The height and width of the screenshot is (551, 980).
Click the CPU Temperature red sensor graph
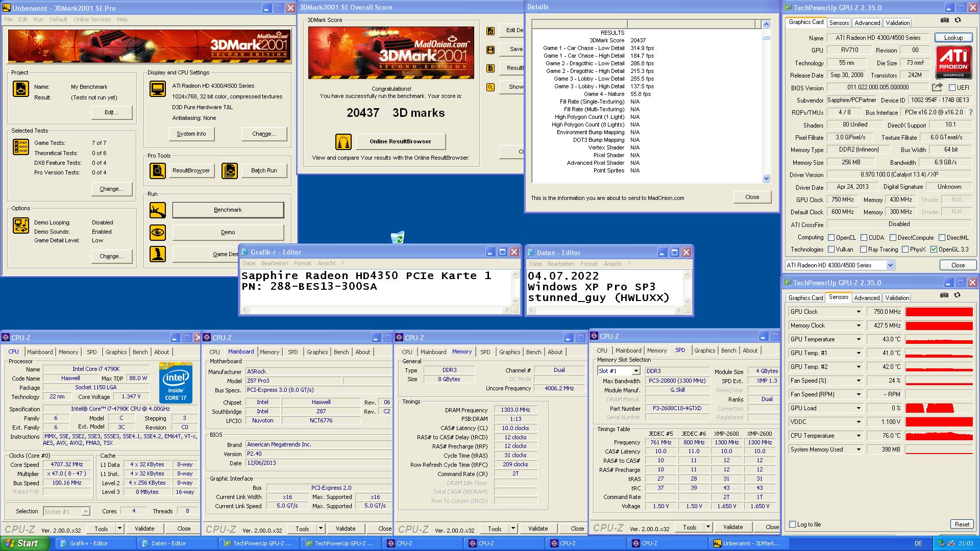pyautogui.click(x=939, y=436)
